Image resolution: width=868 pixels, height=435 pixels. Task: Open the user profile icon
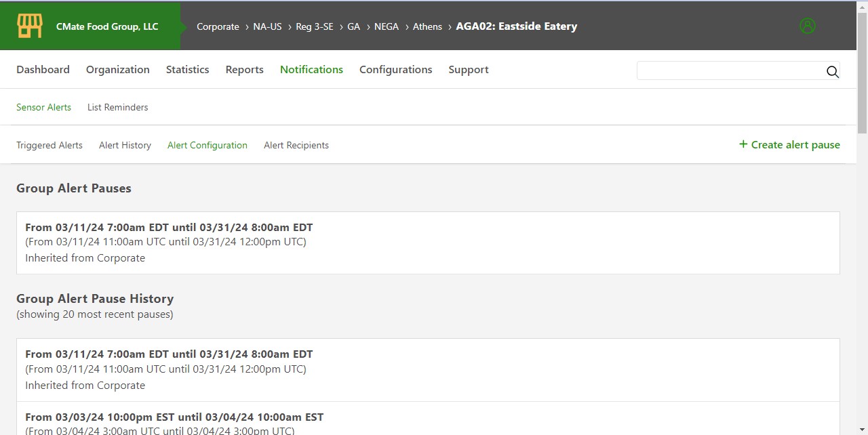pyautogui.click(x=807, y=26)
